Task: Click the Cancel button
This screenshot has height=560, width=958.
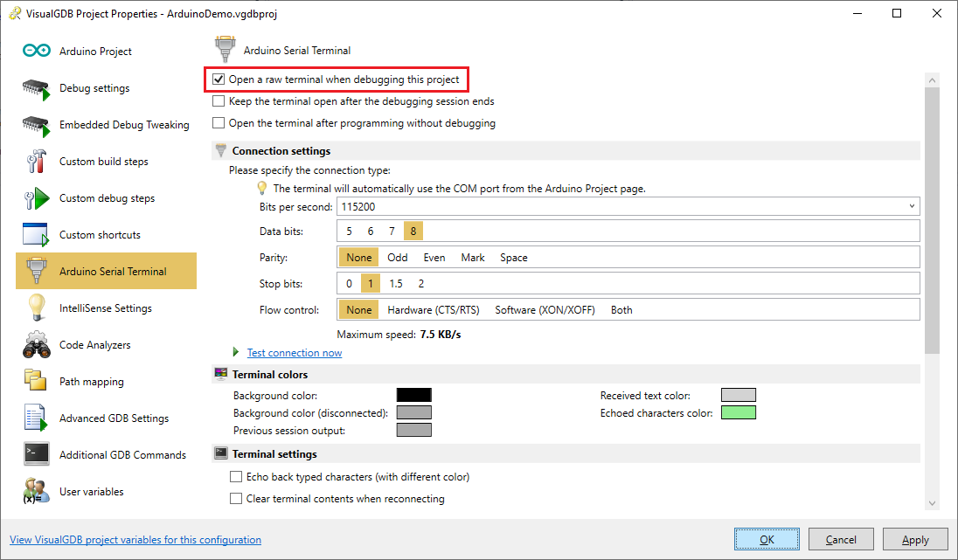Action: point(841,539)
